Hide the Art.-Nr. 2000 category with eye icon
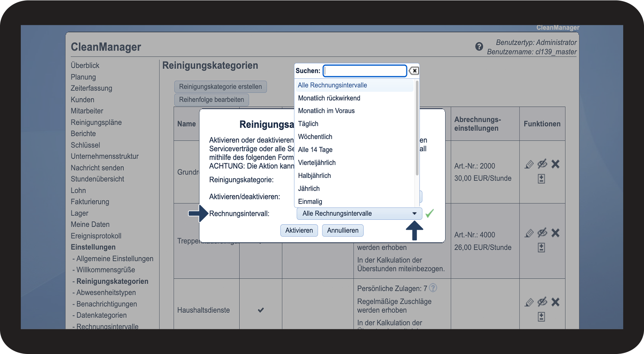 (x=542, y=164)
